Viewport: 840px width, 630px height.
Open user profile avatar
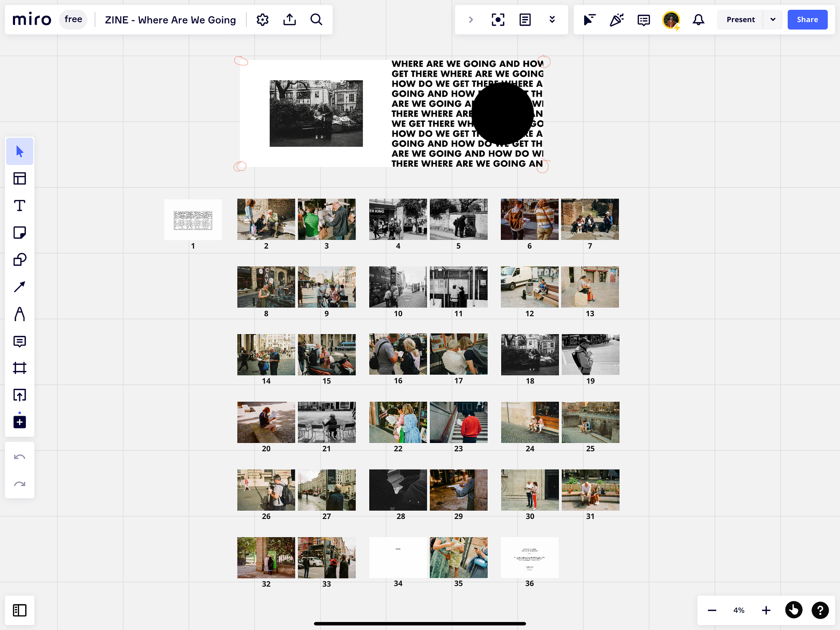click(671, 20)
